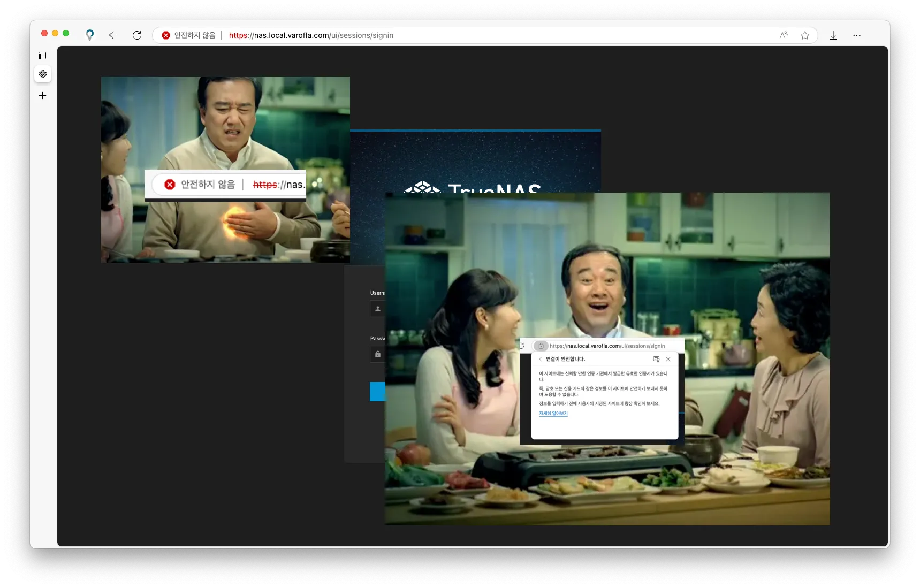
Task: Click the browser back arrow
Action: click(x=113, y=35)
